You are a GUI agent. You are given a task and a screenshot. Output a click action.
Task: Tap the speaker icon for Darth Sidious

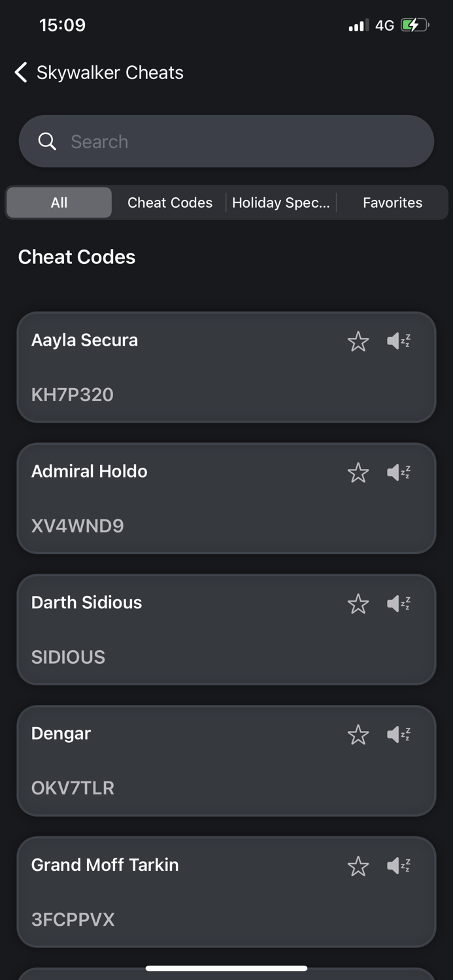(x=399, y=604)
